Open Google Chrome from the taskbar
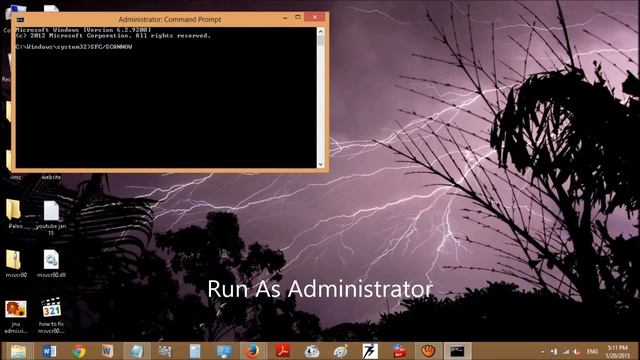The image size is (640, 360). [x=79, y=351]
